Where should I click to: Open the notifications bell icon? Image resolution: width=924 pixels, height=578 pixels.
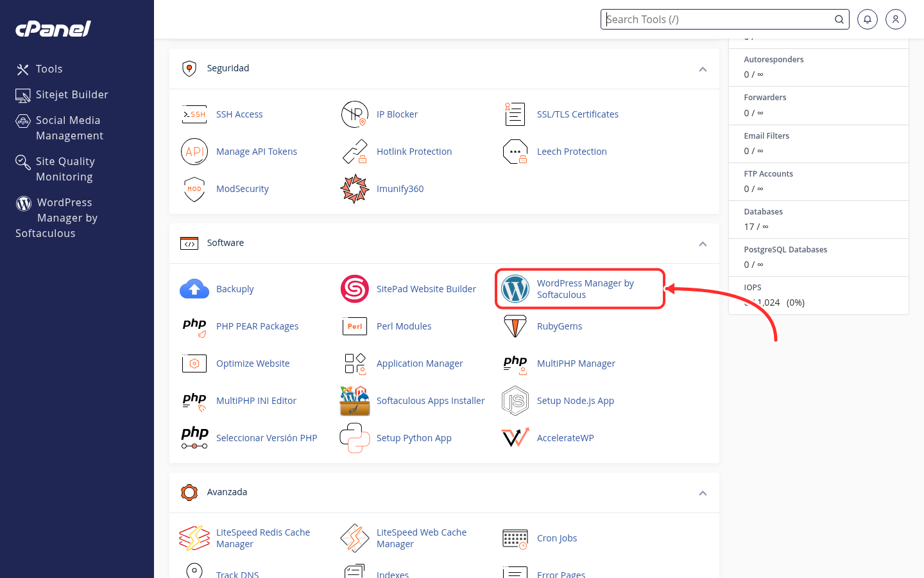pyautogui.click(x=868, y=19)
